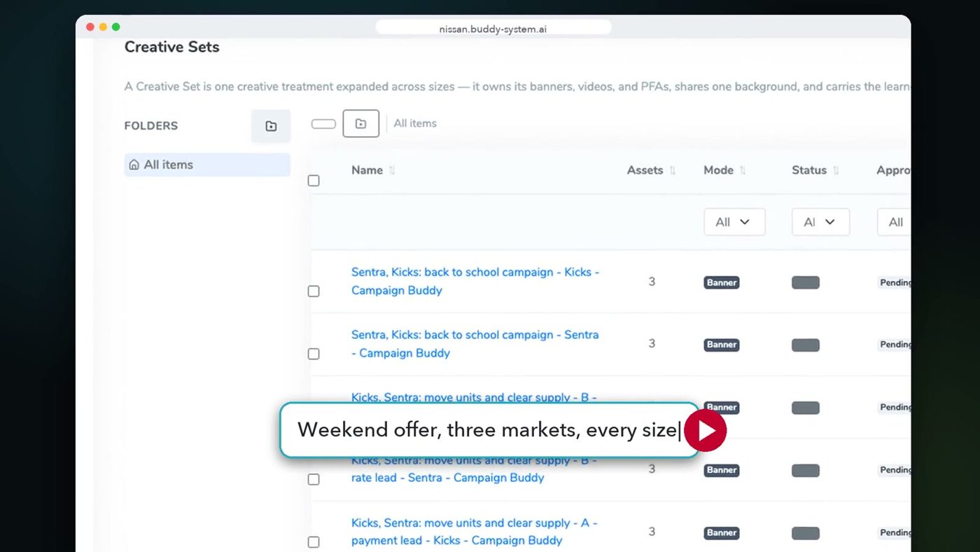This screenshot has height=552, width=980.
Task: Click Pending badge in back to school Sentra row
Action: coord(895,345)
